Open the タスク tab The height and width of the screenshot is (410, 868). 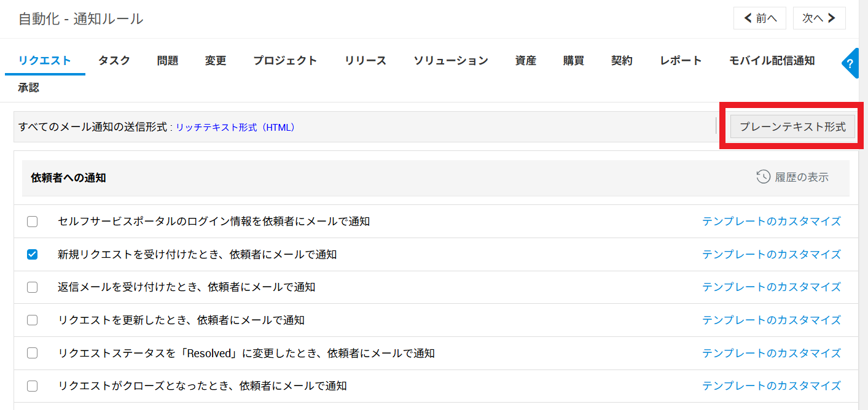(114, 60)
